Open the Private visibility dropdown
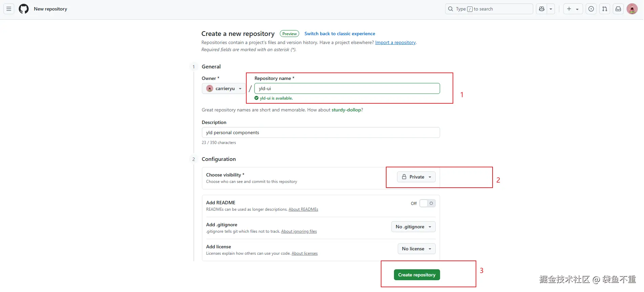This screenshot has height=292, width=644. (x=416, y=177)
